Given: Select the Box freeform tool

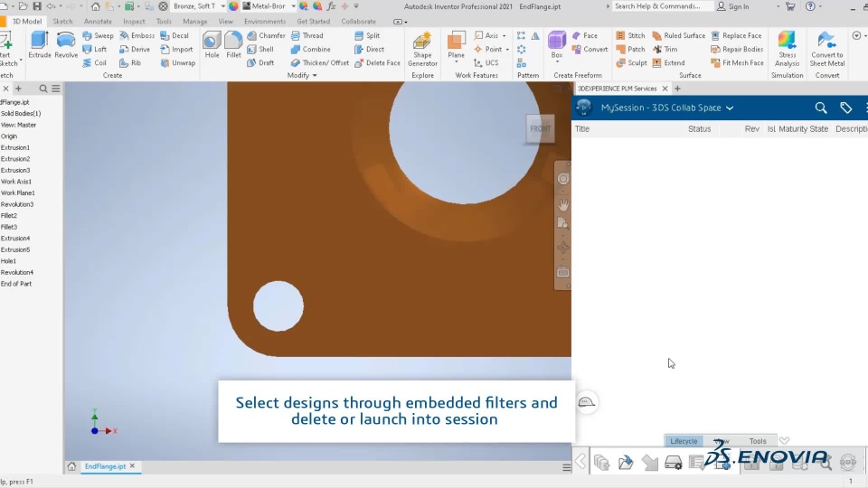Looking at the screenshot, I should tap(557, 43).
